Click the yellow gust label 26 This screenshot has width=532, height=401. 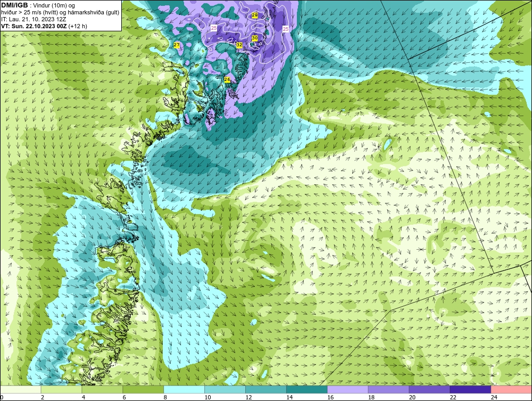pos(227,79)
